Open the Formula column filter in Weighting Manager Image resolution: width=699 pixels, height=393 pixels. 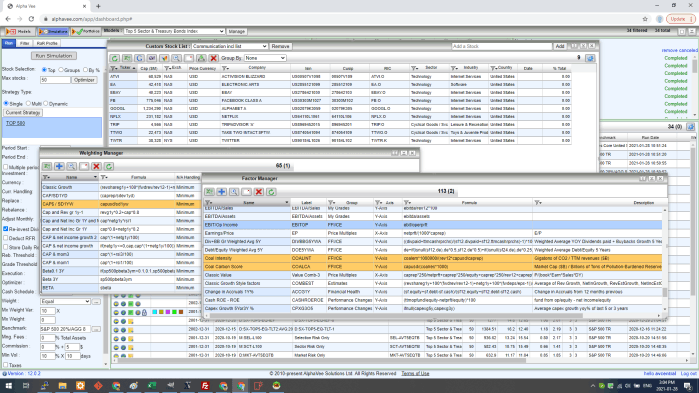[x=104, y=177]
